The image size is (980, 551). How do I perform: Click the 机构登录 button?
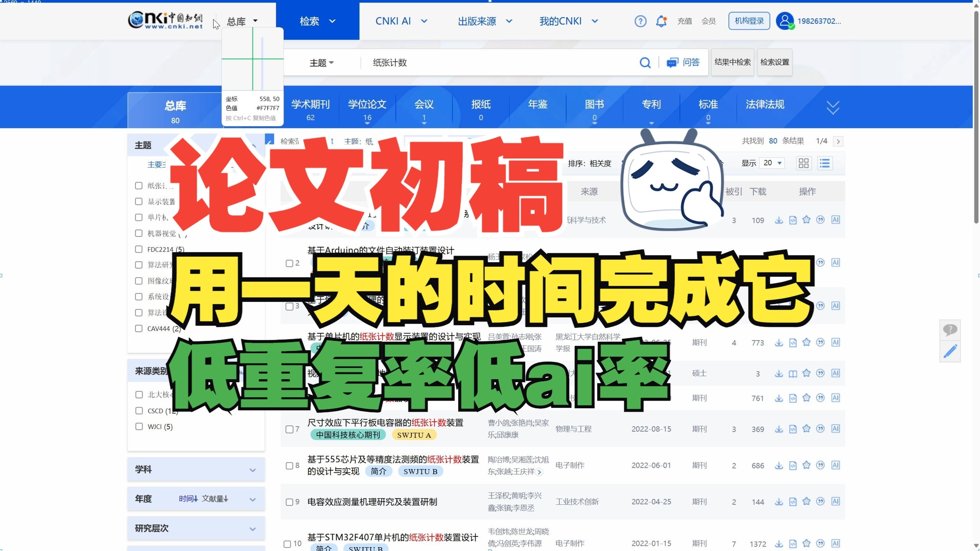(x=749, y=21)
